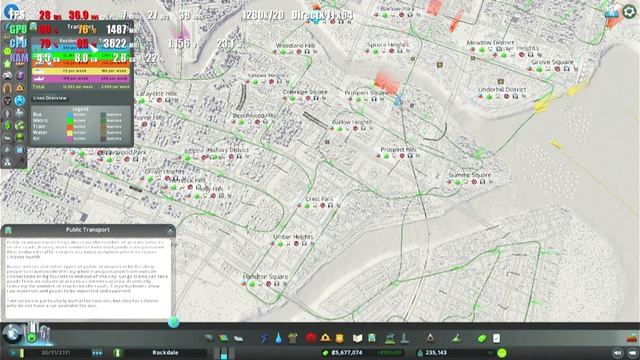Select the Land Value dollar info view

(x=7, y=125)
